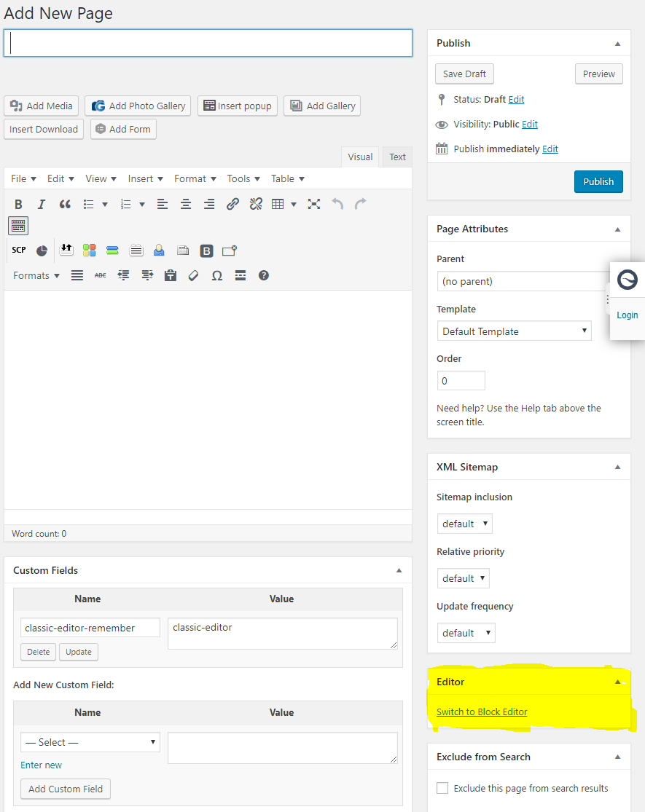645x812 pixels.
Task: Click the blockquote icon
Action: 65,205
